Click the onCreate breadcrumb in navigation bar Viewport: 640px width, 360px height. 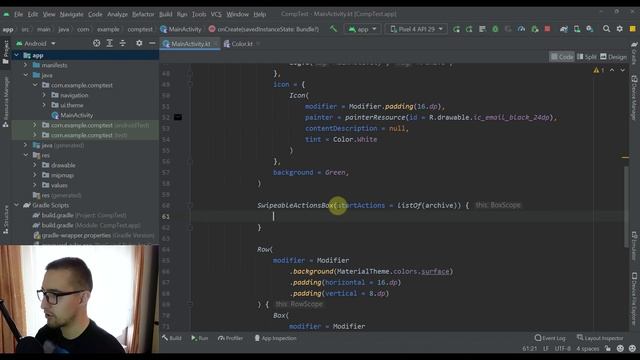pyautogui.click(x=264, y=29)
